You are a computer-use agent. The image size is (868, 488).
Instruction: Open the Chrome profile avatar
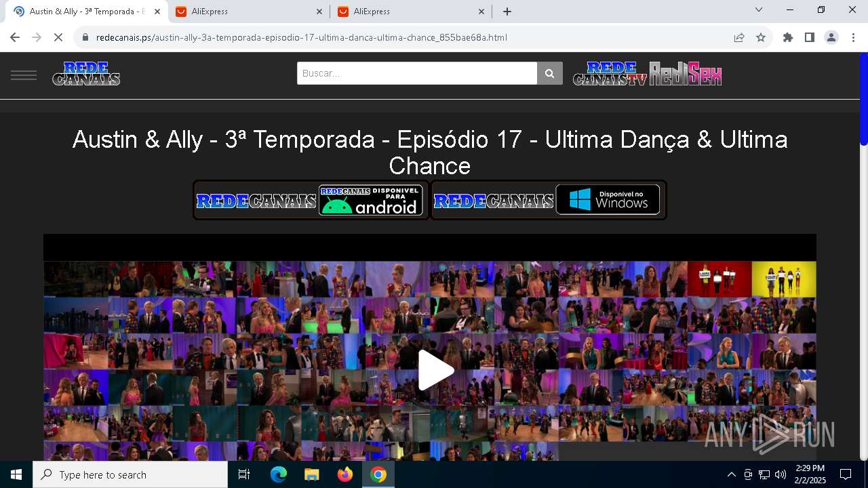tap(831, 37)
